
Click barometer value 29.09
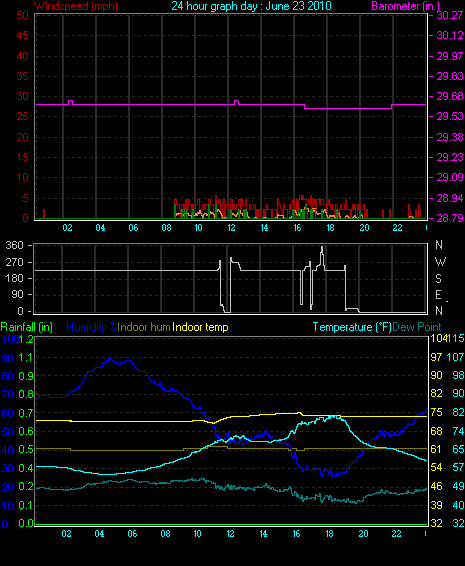click(x=450, y=177)
